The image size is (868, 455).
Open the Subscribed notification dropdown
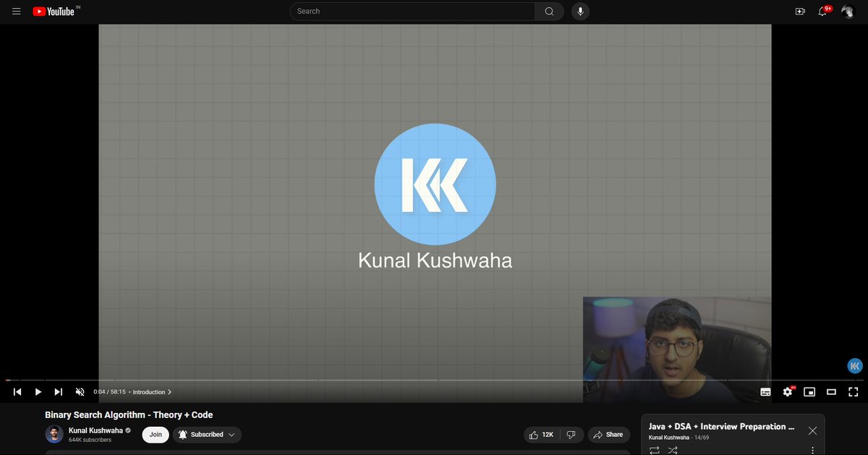tap(207, 435)
